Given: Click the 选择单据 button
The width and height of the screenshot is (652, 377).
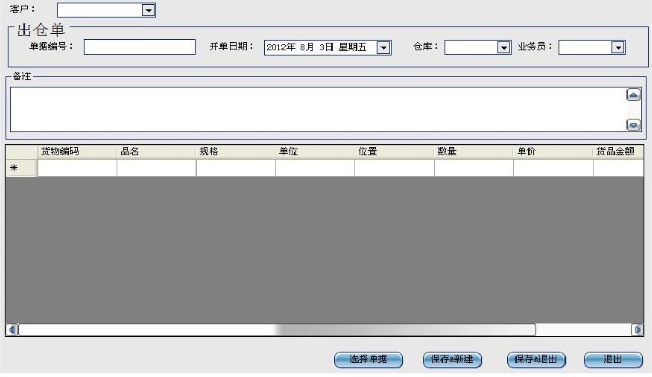Looking at the screenshot, I should coord(368,360).
